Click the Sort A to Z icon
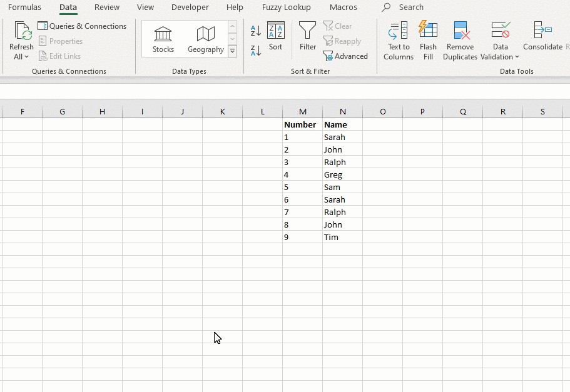570x392 pixels. click(255, 31)
